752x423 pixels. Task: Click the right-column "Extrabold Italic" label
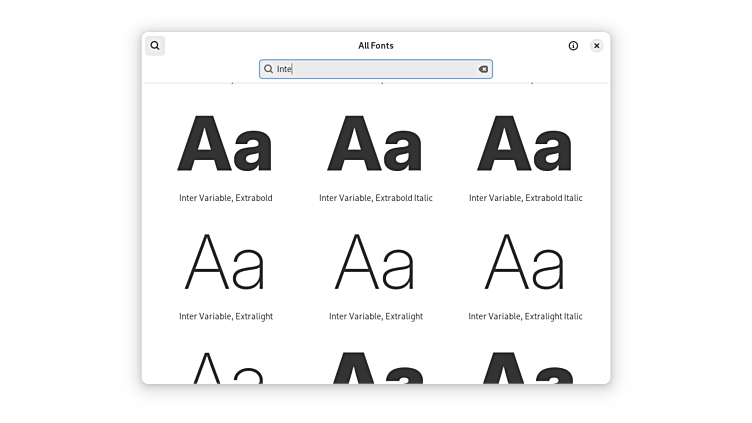[x=525, y=198]
